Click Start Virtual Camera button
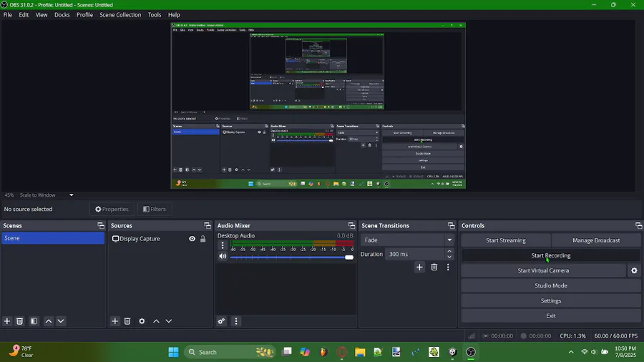This screenshot has width=644, height=362. coord(543,270)
